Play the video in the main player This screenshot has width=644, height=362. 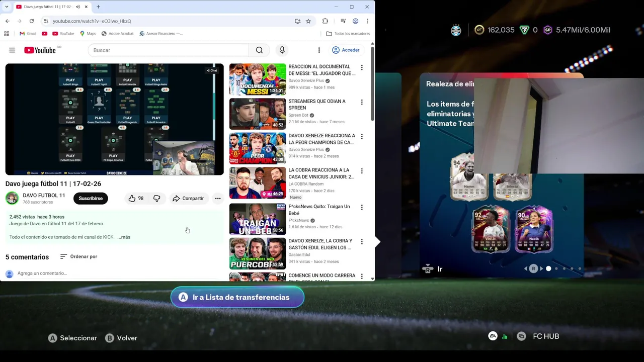click(114, 119)
